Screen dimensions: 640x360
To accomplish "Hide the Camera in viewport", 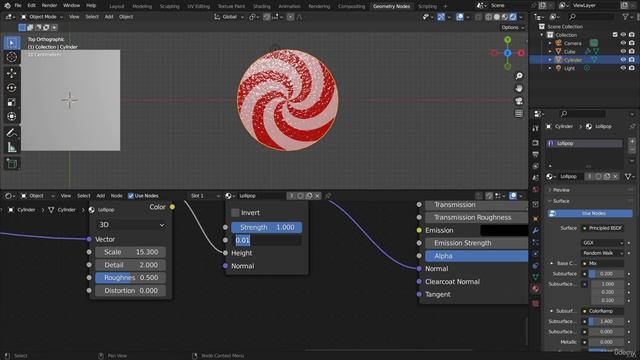I will click(x=623, y=43).
